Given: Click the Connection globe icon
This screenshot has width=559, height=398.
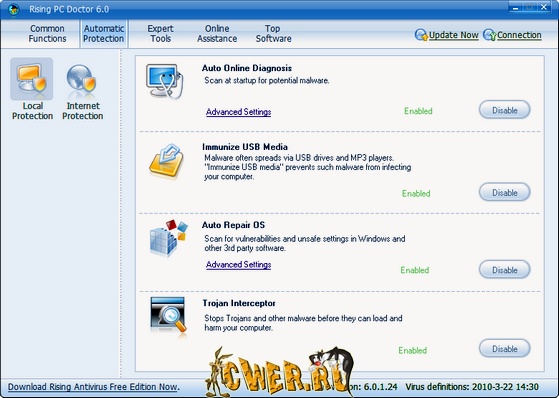Looking at the screenshot, I should (489, 35).
